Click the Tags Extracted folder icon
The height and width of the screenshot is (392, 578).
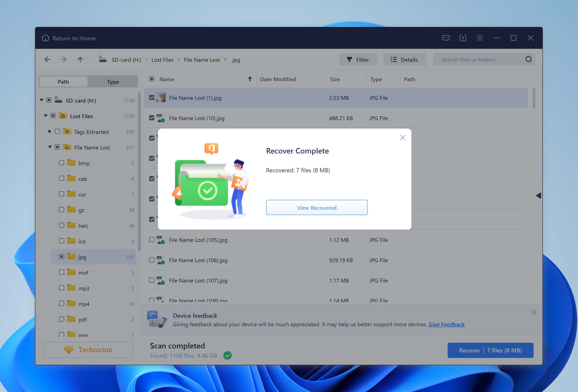[67, 132]
